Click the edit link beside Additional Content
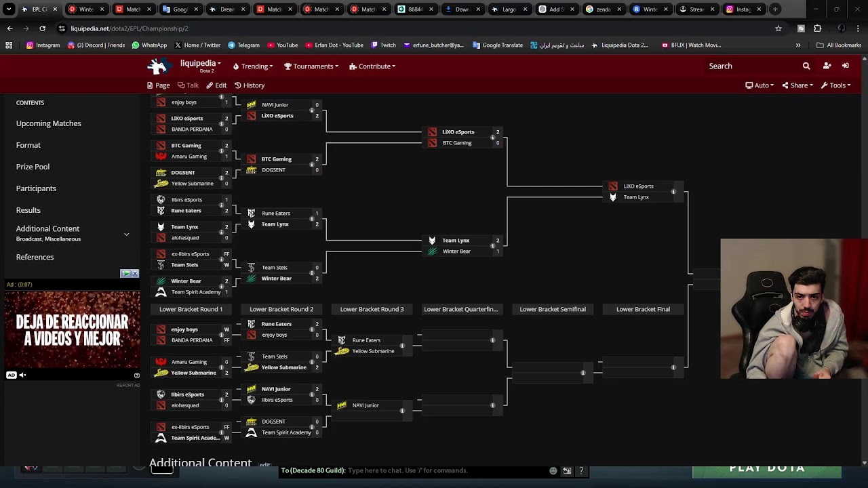868x488 pixels. 264,465
